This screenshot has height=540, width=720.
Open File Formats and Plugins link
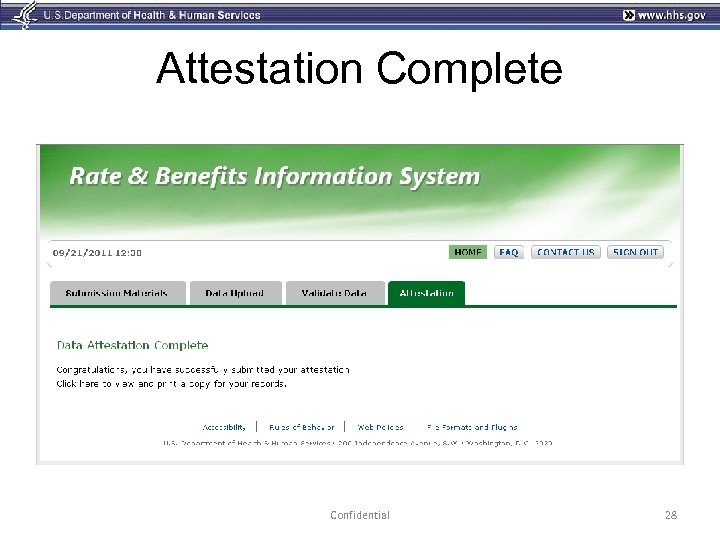coord(472,427)
